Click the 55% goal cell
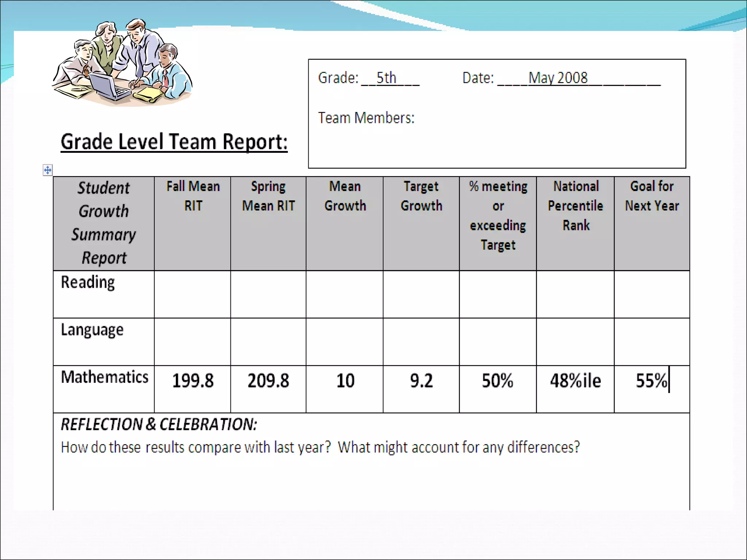This screenshot has width=747, height=560. (651, 381)
